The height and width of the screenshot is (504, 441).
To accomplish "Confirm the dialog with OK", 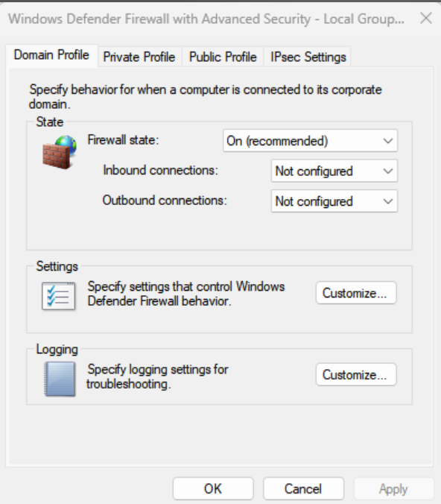I will [x=213, y=488].
